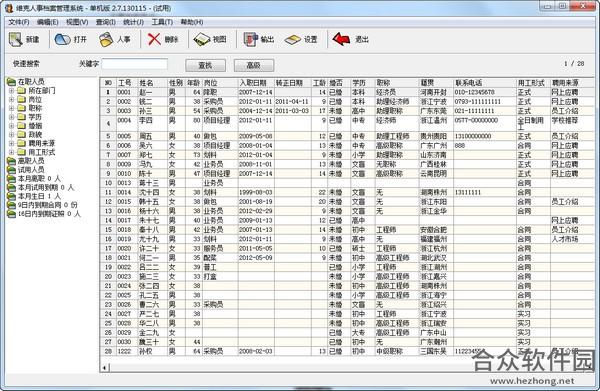Screen dimensions: 600x391
Task: Open the 帮助(H) menu
Action: pyautogui.click(x=192, y=22)
